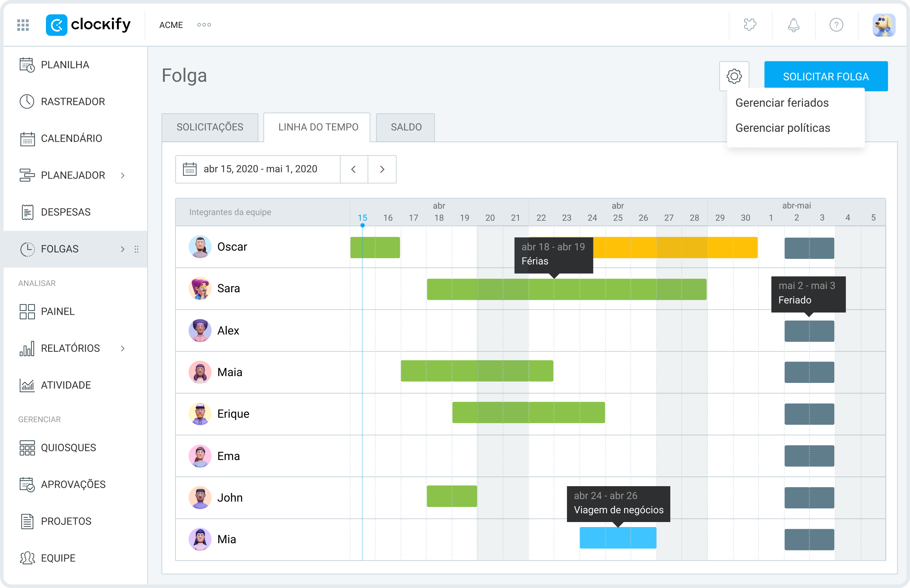The height and width of the screenshot is (588, 910).
Task: Switch to the Solicitações tab
Action: 210,127
